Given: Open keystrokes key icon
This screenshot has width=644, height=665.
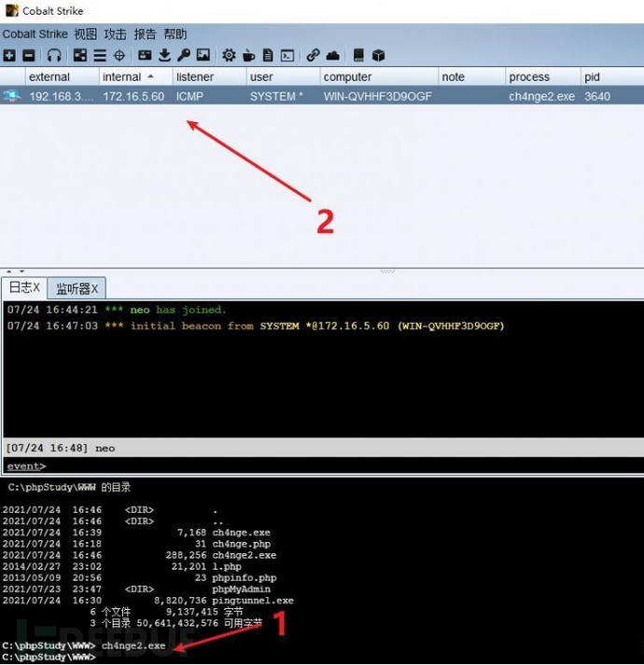Looking at the screenshot, I should coord(184,55).
